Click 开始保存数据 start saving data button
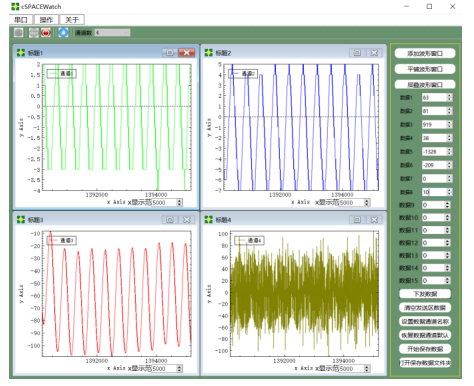 (425, 349)
